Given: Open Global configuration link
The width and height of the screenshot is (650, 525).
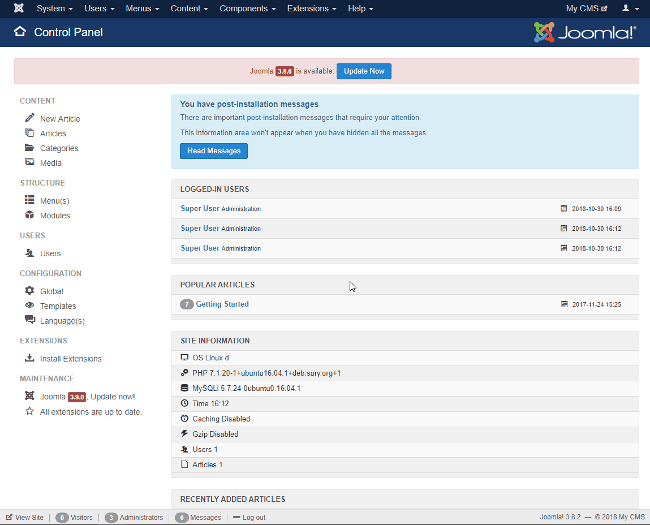Looking at the screenshot, I should click(x=52, y=291).
